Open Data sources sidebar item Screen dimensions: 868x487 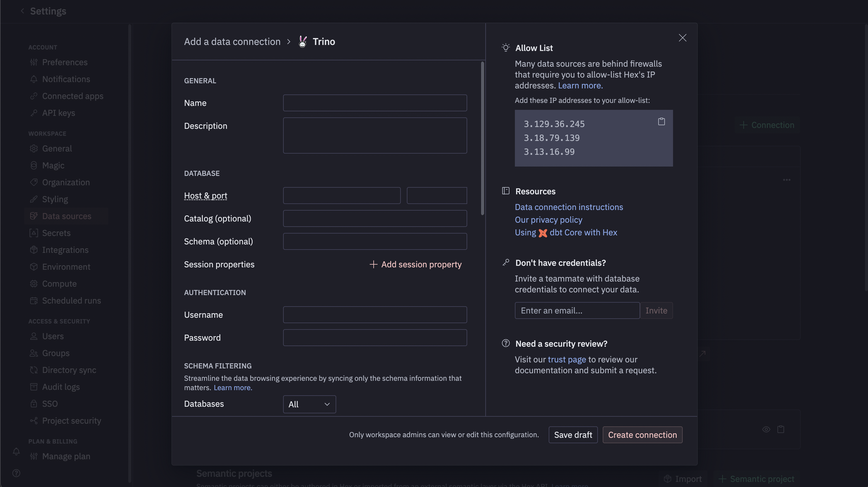point(66,216)
